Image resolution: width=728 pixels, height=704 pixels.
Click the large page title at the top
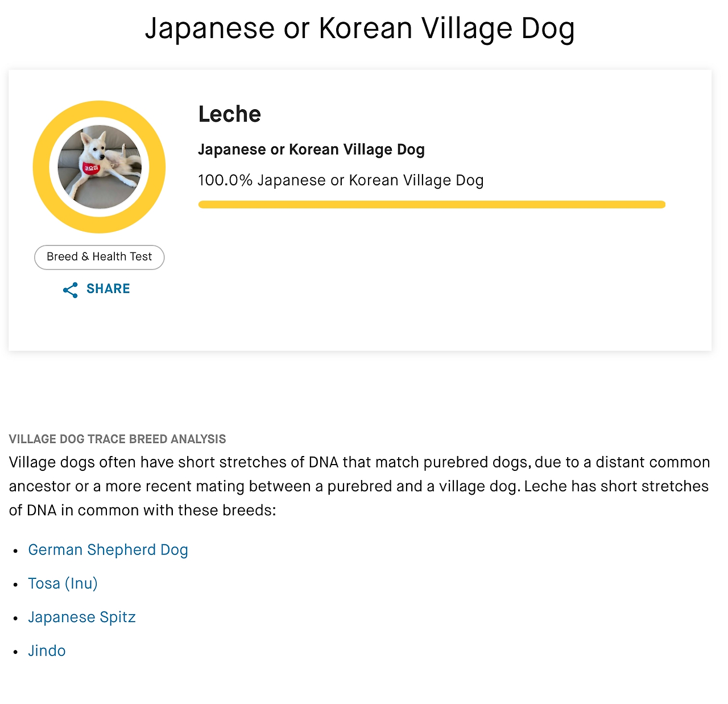(x=359, y=28)
